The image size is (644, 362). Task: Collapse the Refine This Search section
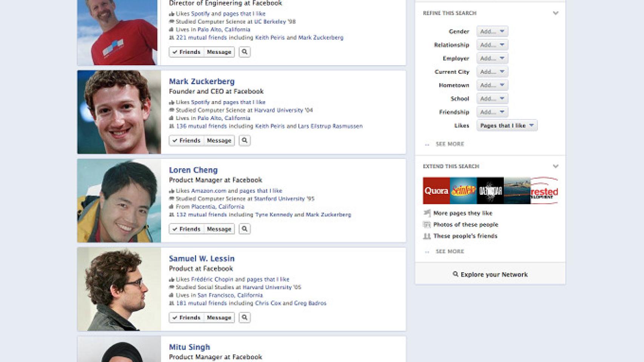click(555, 13)
